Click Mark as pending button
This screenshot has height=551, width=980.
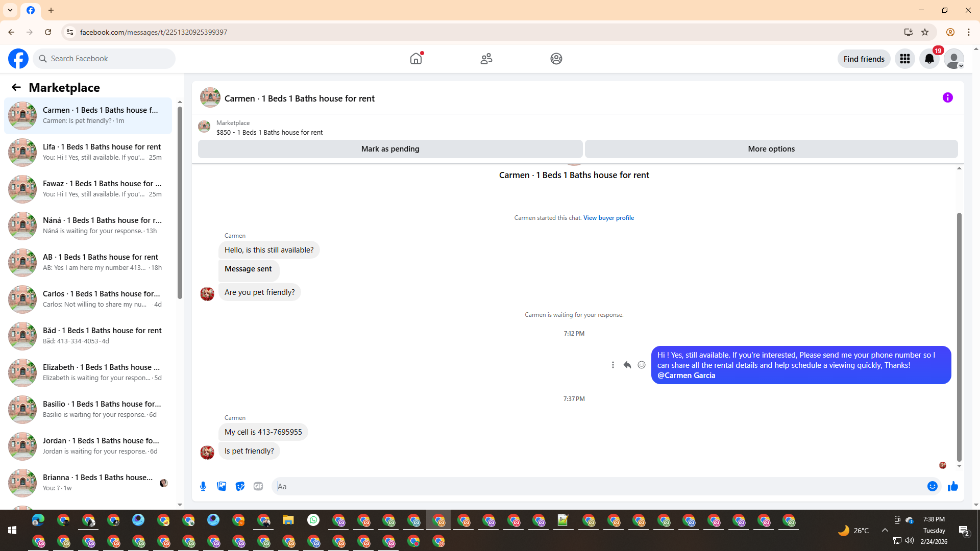pyautogui.click(x=390, y=149)
